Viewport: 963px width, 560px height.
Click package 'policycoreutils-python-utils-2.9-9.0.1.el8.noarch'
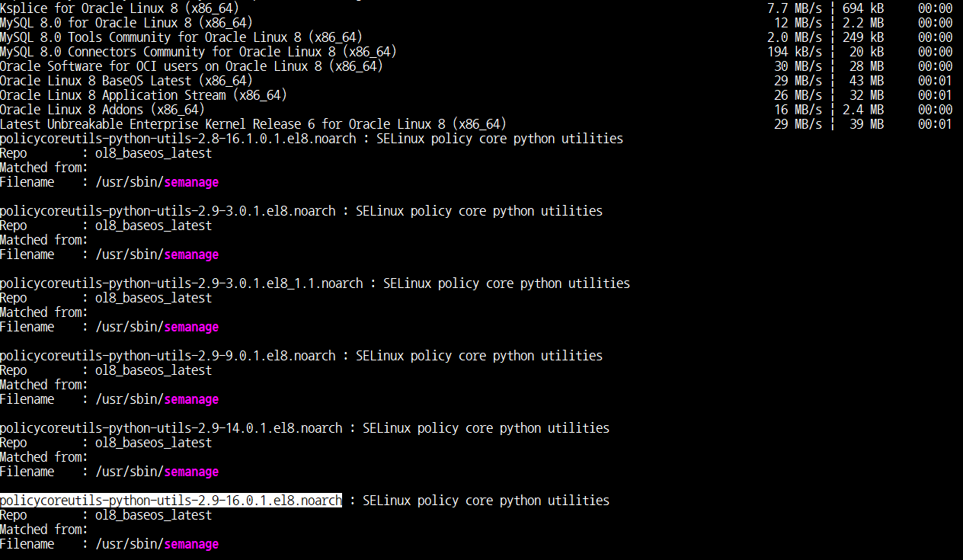(x=168, y=356)
